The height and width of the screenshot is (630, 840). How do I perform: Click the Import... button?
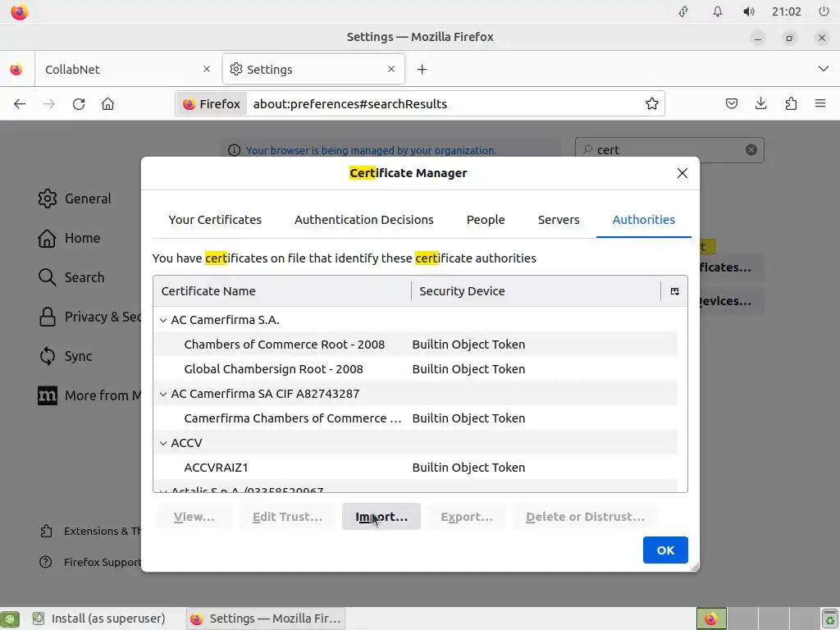[381, 517]
